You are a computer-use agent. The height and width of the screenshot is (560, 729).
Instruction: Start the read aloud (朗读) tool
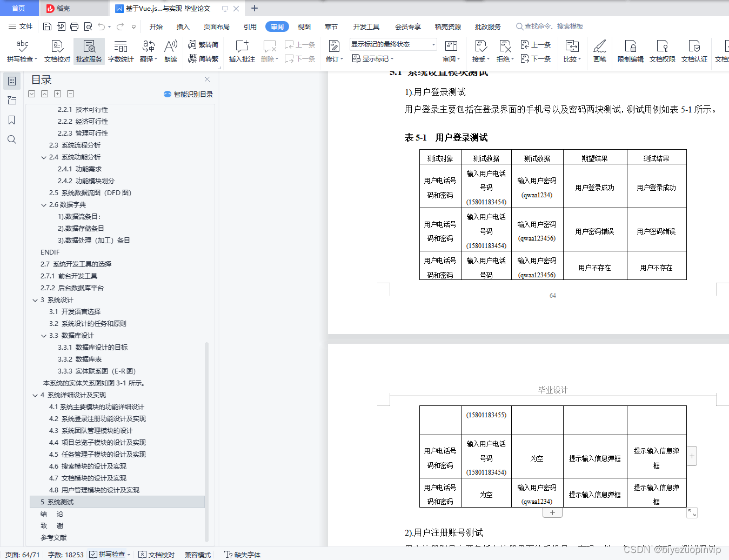pyautogui.click(x=171, y=51)
